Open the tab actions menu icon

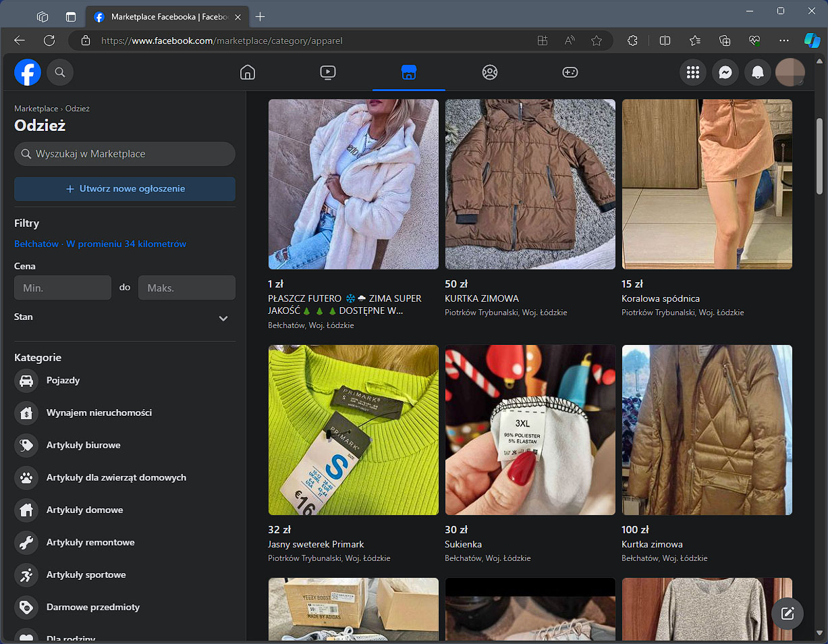(71, 17)
